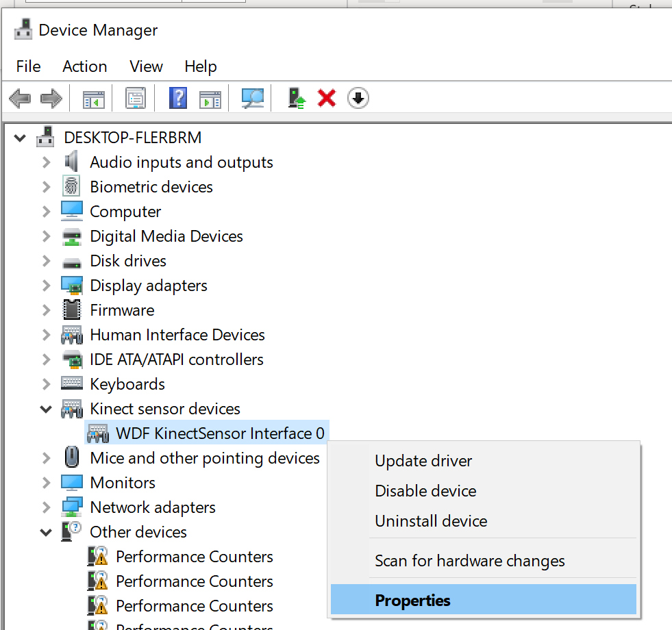Click the Biometric devices fingerprint icon

[x=71, y=186]
